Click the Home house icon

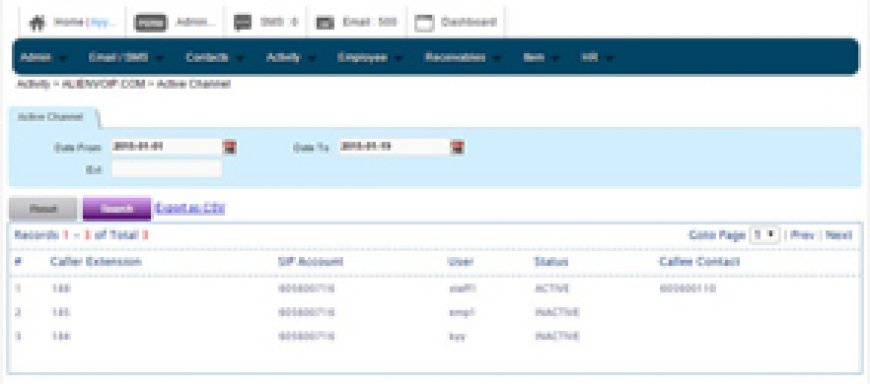point(38,23)
